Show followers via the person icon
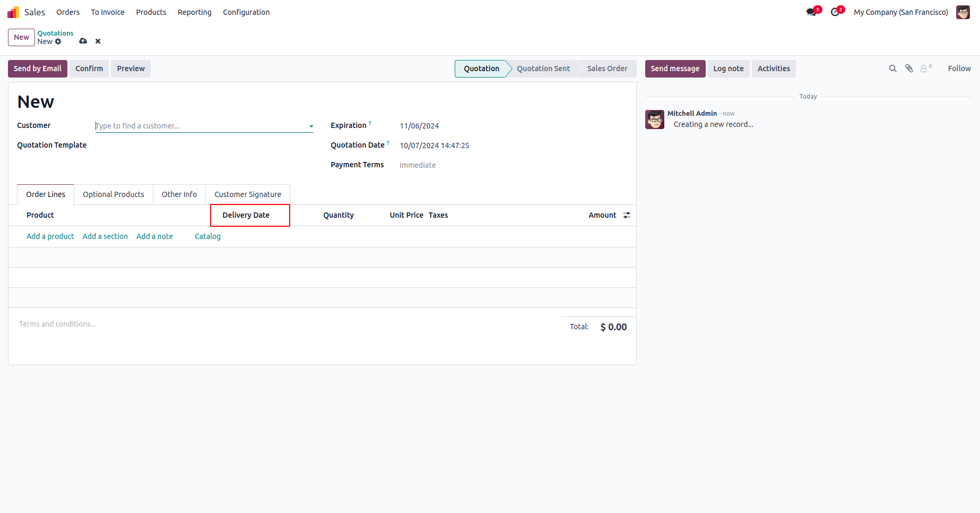Screen dimensions: 980x513 [924, 69]
